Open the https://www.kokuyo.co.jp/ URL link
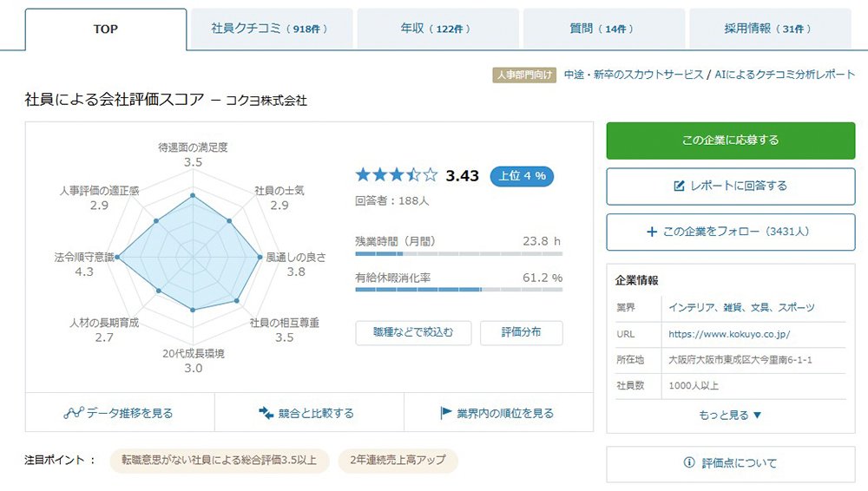Image resolution: width=868 pixels, height=491 pixels. (x=729, y=334)
